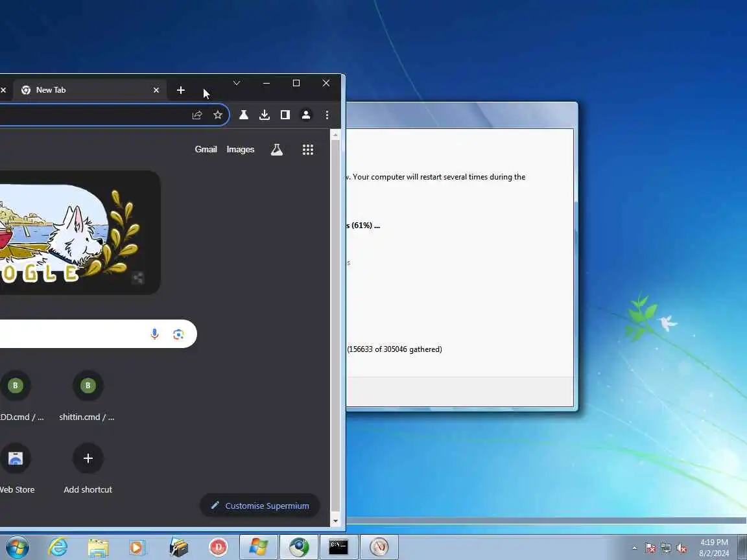Open the shittin.cmd shortcut tile
This screenshot has width=747, height=560.
click(x=87, y=396)
